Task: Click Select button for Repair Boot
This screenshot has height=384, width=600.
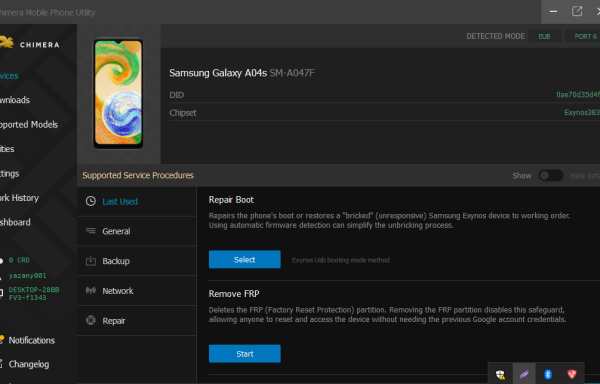Action: point(245,260)
